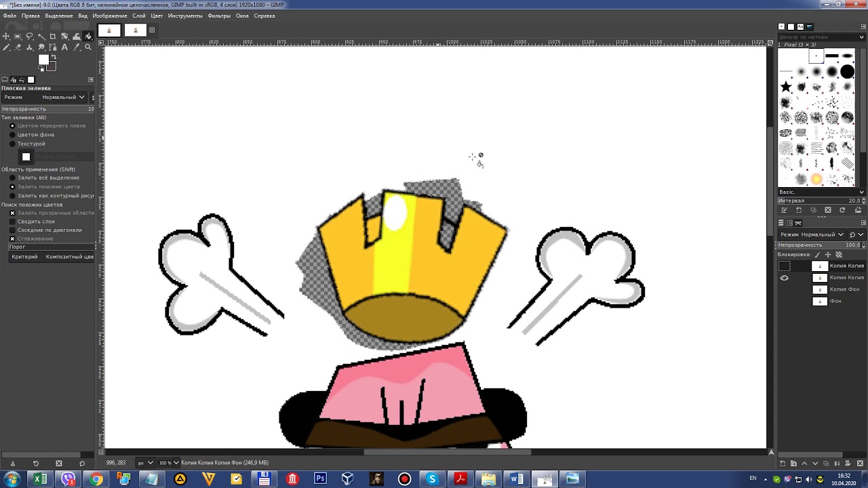Adjust the tool Непрозрачность slider
Viewport: 868px width, 488px height.
tap(47, 109)
